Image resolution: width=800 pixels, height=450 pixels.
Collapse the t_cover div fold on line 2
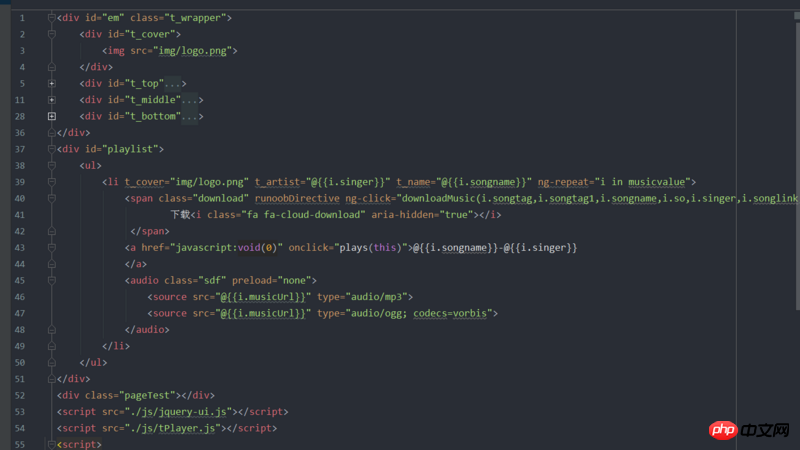(x=52, y=34)
